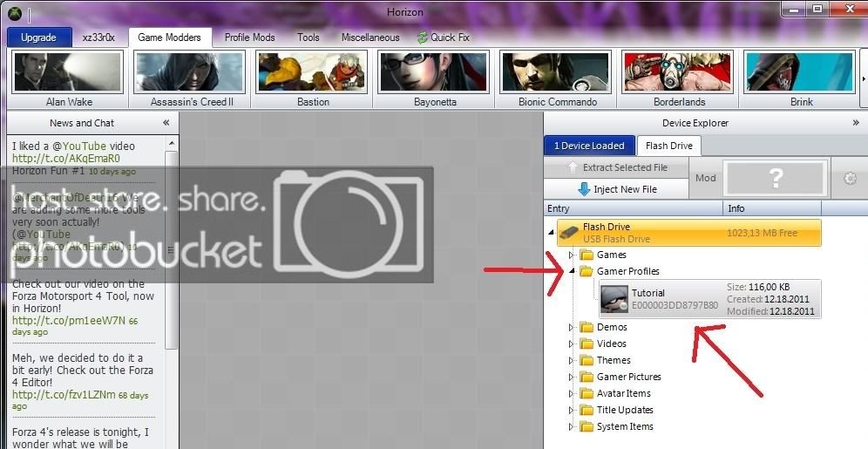Expand the System Items folder
Viewport: 868px width, 449px height.
point(571,427)
